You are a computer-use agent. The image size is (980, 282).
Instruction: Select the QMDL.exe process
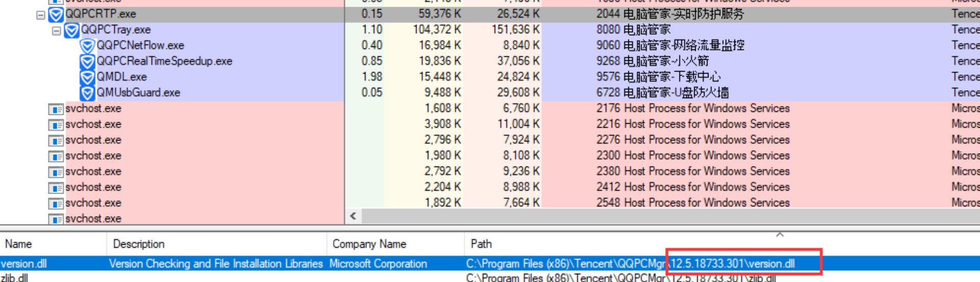121,77
